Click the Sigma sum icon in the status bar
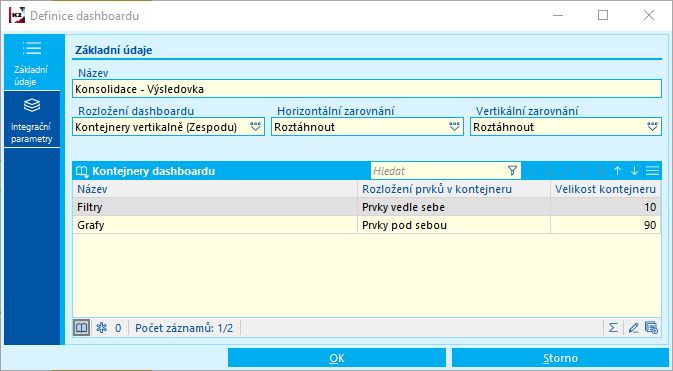The image size is (673, 371). click(613, 328)
